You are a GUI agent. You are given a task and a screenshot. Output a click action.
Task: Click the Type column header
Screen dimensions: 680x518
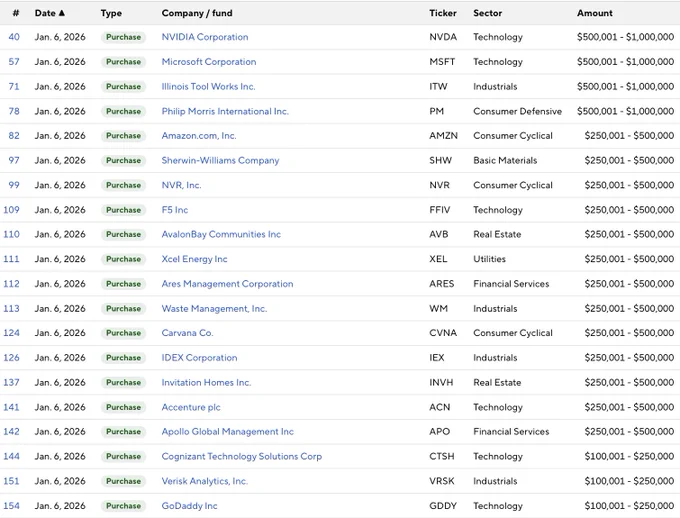pyautogui.click(x=111, y=13)
